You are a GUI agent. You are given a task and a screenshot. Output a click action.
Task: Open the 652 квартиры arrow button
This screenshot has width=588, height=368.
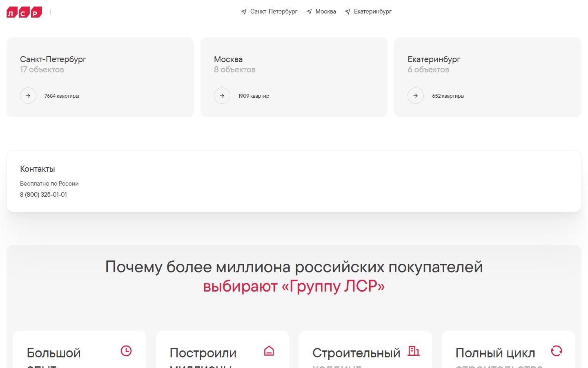click(416, 96)
